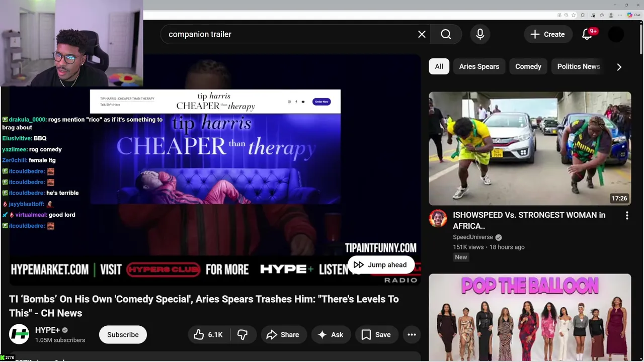Viewport: 644px width, 362px height.
Task: Click the app grid icon in address bar
Action: (x=559, y=15)
